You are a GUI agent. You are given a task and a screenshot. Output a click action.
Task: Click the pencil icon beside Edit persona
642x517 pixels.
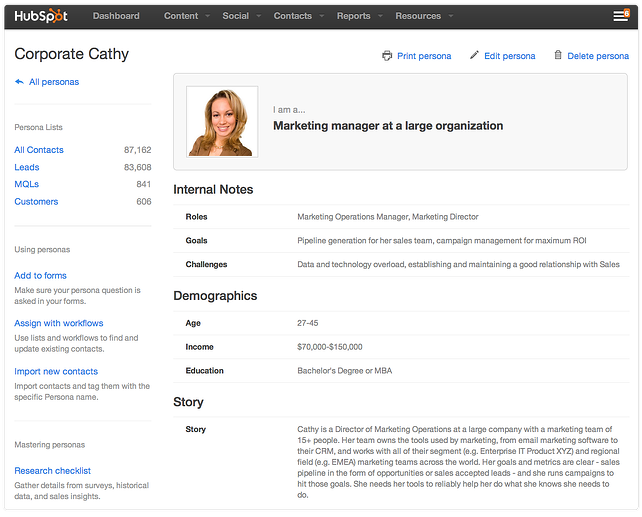coord(474,56)
